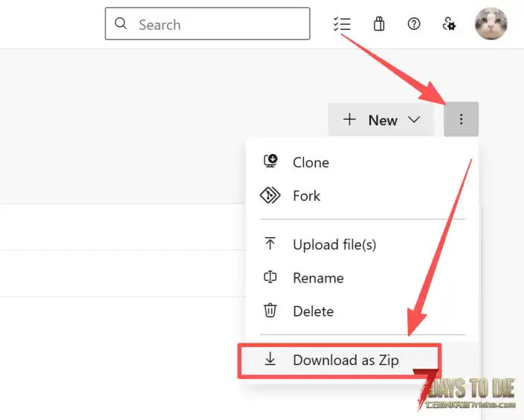This screenshot has height=420, width=524.
Task: Select Clone from the menu
Action: [311, 162]
